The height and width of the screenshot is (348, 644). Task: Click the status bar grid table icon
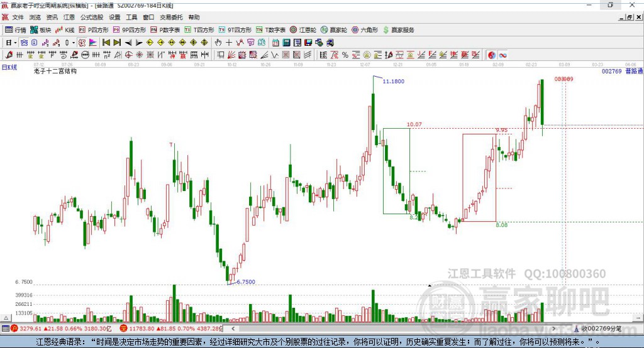[5, 329]
